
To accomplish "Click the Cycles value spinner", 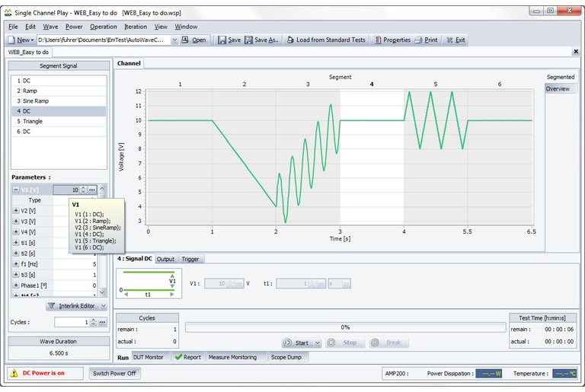I will (93, 322).
